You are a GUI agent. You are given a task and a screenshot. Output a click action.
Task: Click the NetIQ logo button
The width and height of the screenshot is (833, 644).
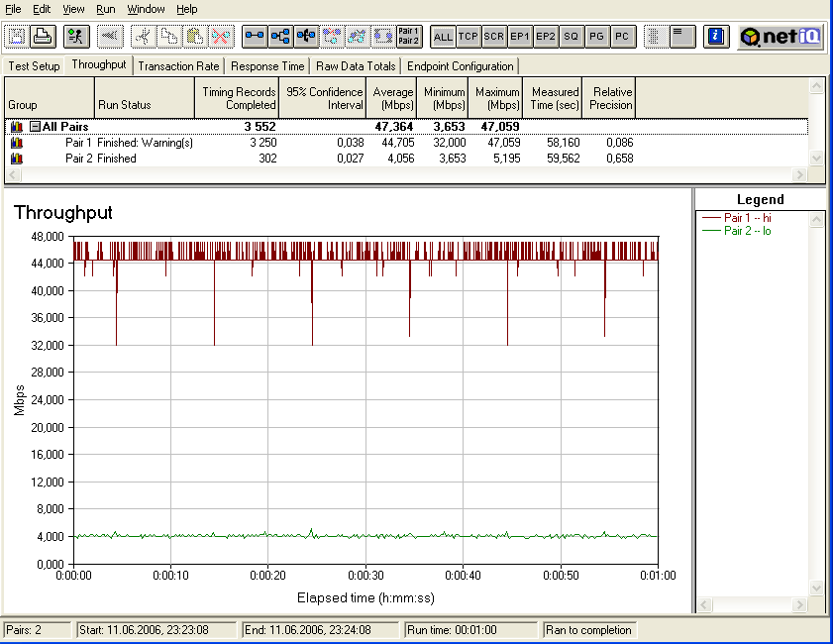(x=778, y=37)
